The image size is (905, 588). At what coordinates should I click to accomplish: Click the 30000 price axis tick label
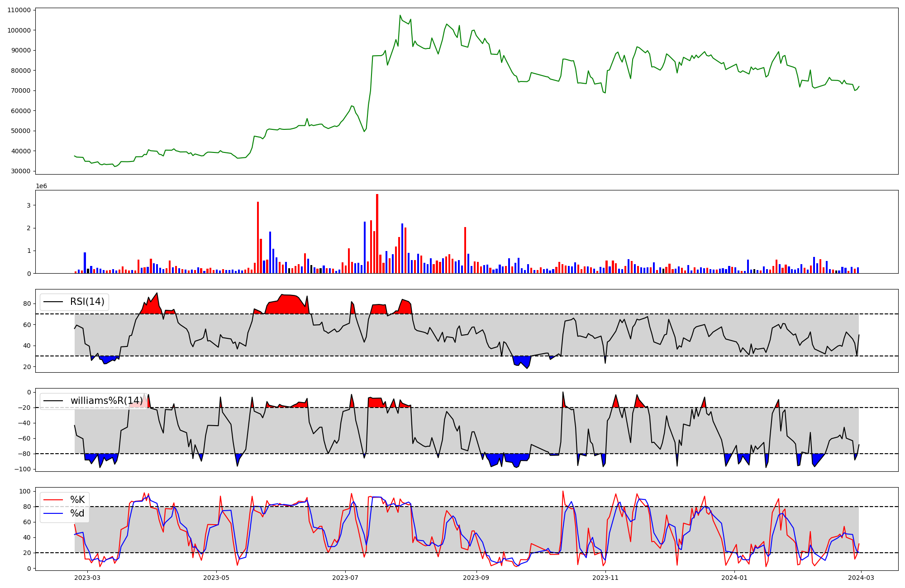point(21,171)
